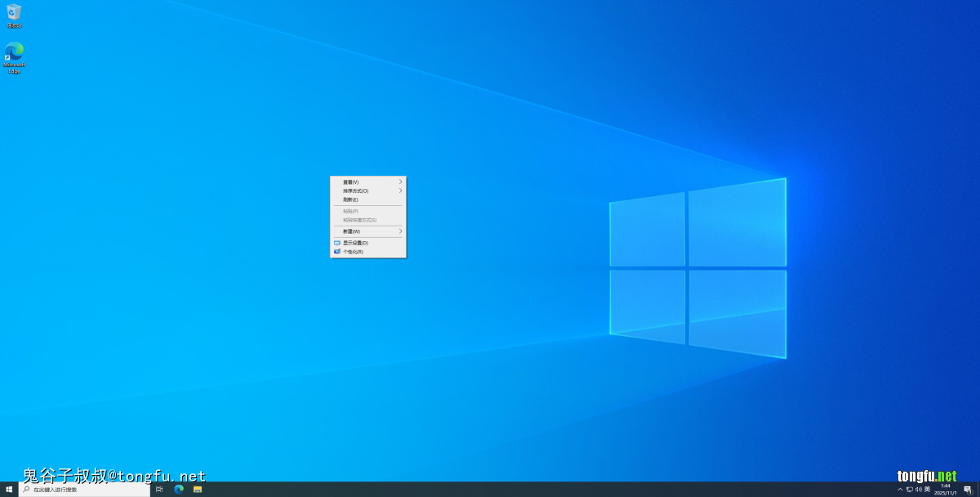Open File Explorer from the taskbar

tap(198, 490)
